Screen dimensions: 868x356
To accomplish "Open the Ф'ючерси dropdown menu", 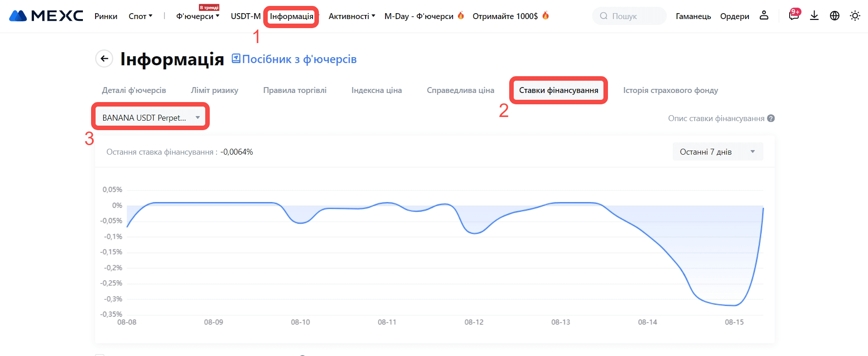I will point(198,16).
